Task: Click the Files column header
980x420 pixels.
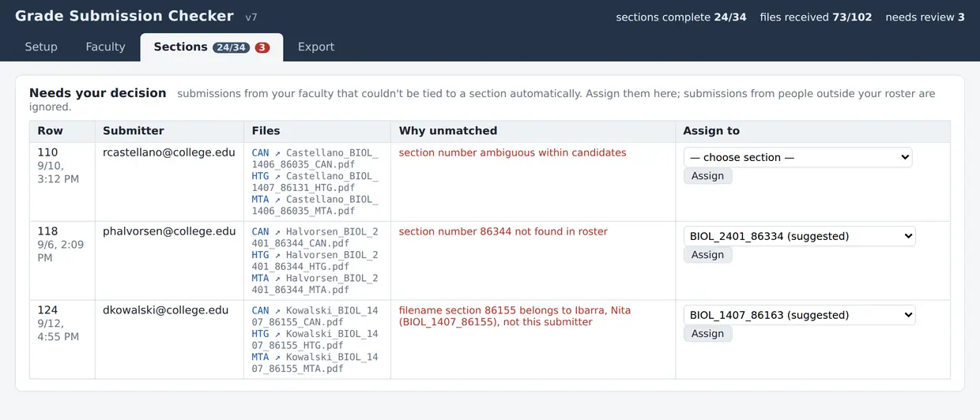Action: 317,131
